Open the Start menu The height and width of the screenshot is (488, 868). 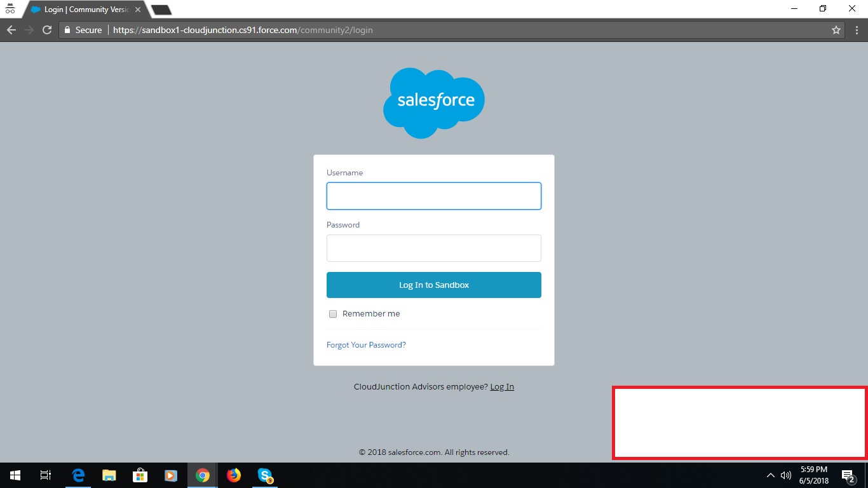(x=13, y=475)
